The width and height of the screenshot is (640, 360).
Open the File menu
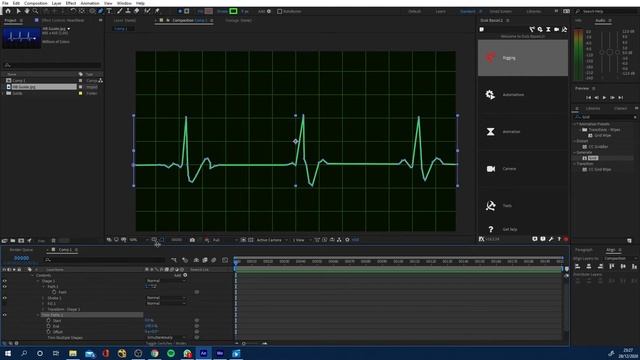(x=5, y=3)
